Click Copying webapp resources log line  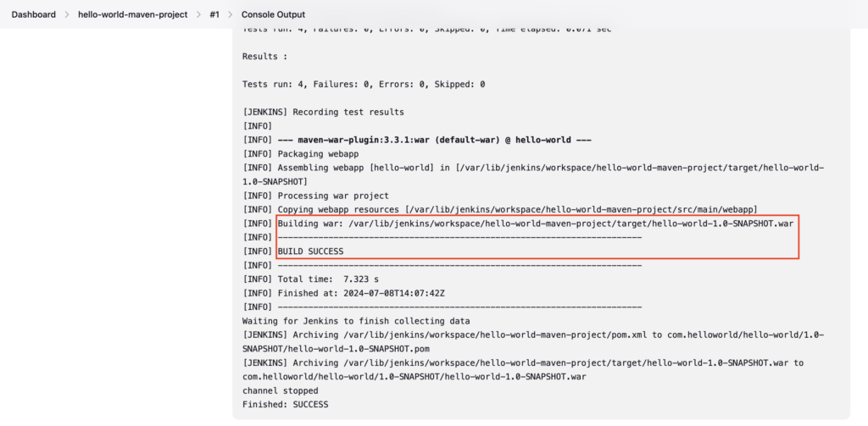500,210
